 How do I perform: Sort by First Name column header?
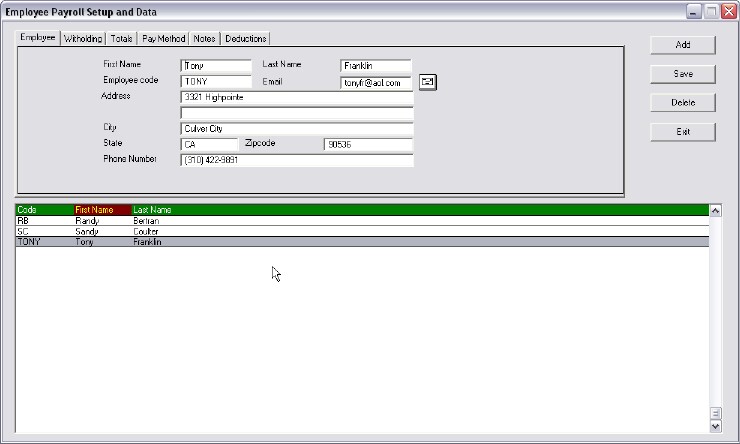coord(101,210)
